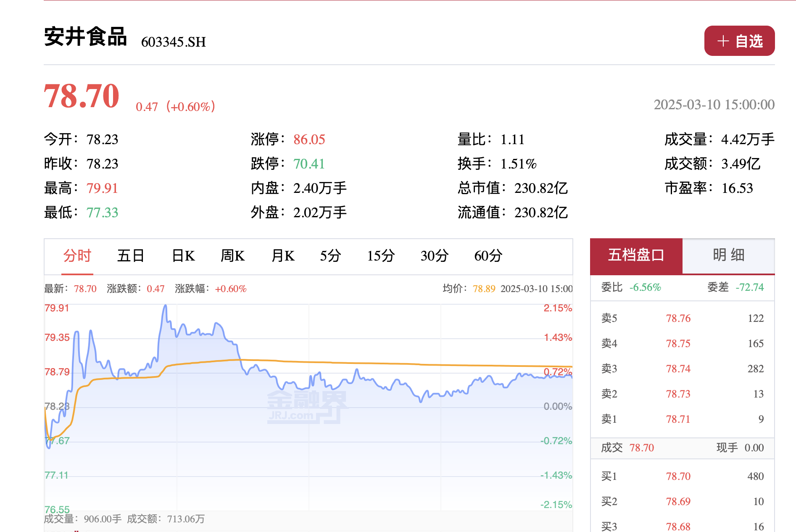
Task: Switch to the 五日 five-day chart
Action: [130, 256]
